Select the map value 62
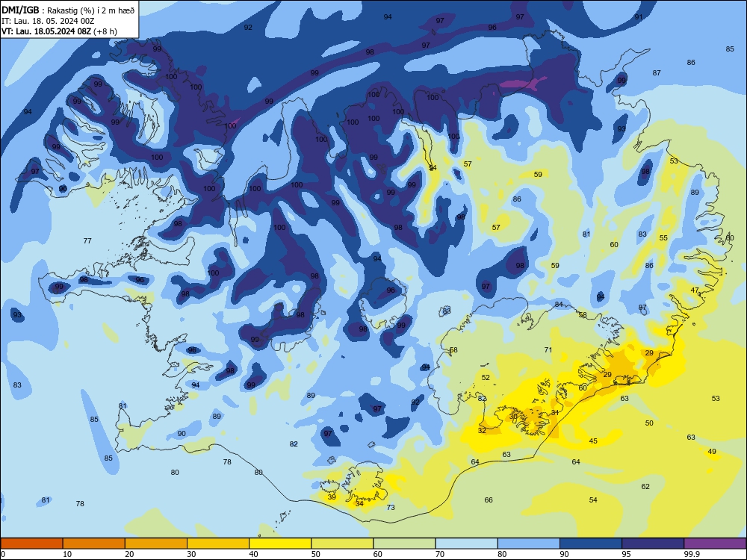Viewport: 747px width, 560px height. pos(645,487)
